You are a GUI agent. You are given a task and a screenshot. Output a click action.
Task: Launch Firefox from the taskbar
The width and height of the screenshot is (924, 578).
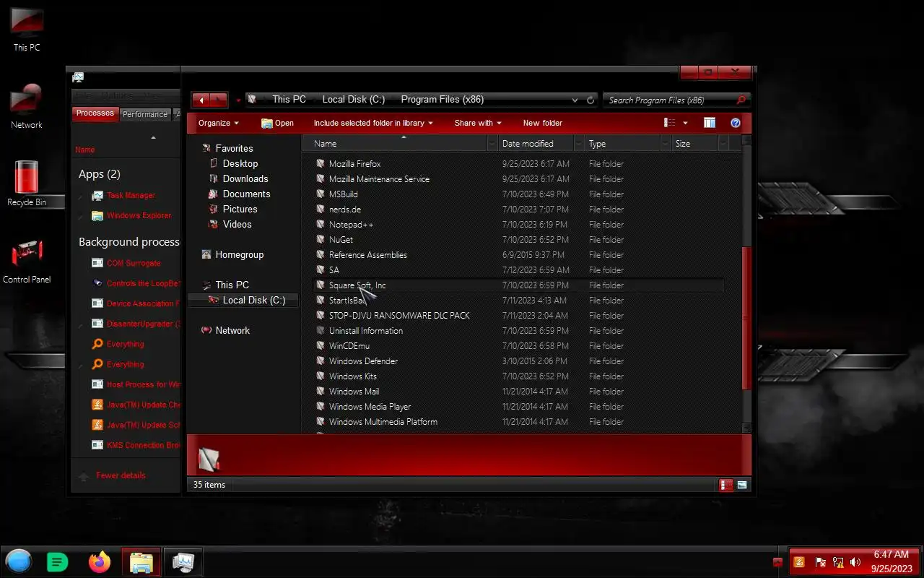pyautogui.click(x=100, y=561)
